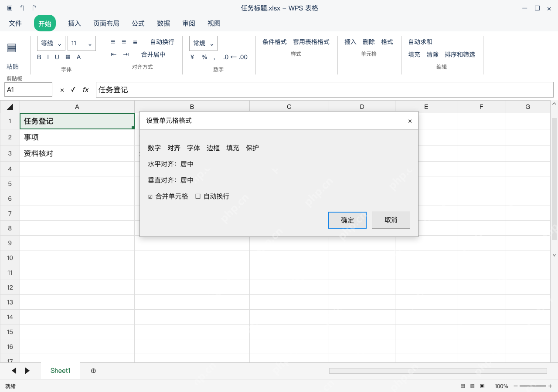Confirm the formula bar entry (✓)
This screenshot has width=558, height=392.
click(x=73, y=89)
